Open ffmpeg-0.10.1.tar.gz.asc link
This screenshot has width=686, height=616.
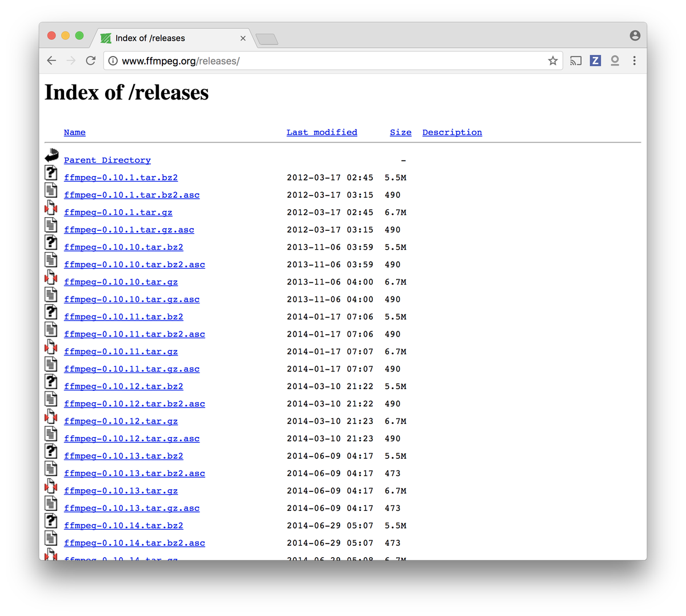[x=129, y=230]
